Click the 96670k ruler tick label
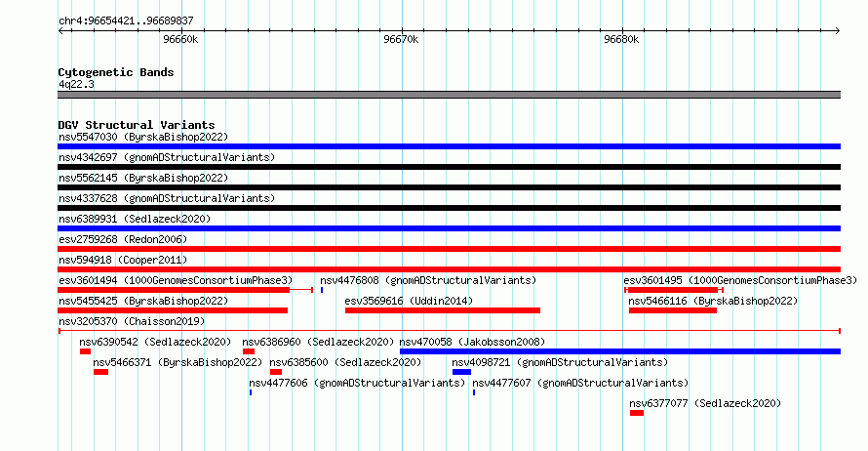 point(401,39)
